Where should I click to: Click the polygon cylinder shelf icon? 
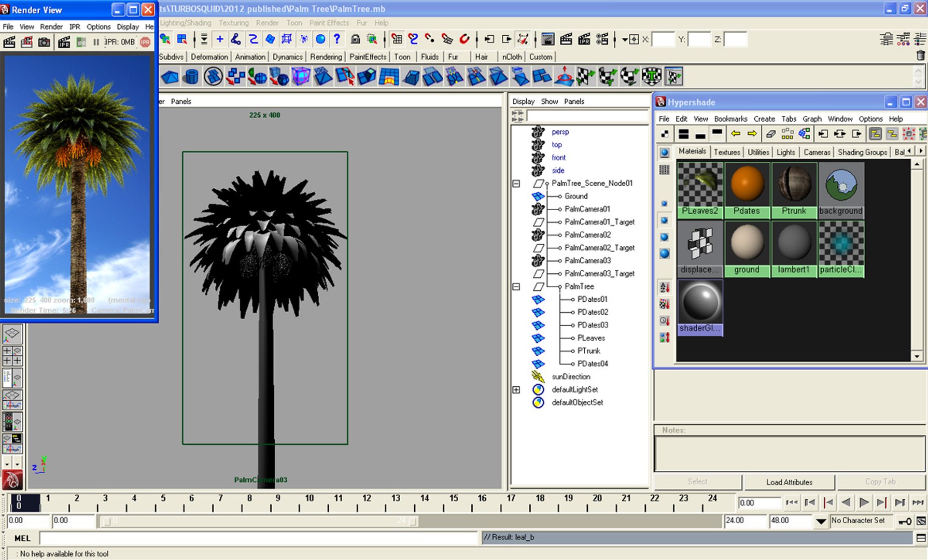pos(191,77)
